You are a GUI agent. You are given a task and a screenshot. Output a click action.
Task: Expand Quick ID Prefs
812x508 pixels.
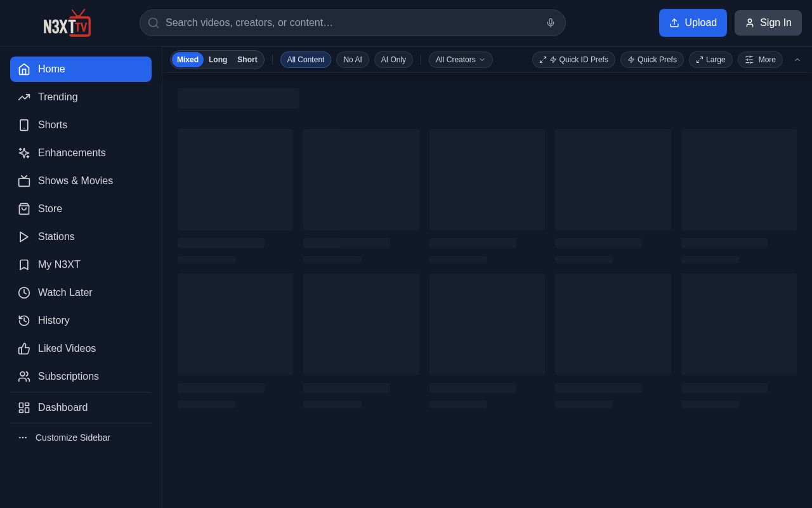(573, 60)
